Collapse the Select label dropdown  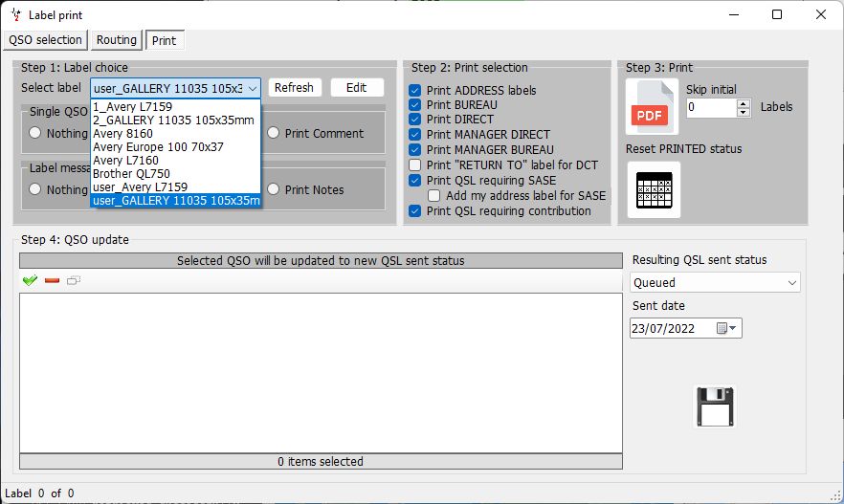pyautogui.click(x=253, y=88)
